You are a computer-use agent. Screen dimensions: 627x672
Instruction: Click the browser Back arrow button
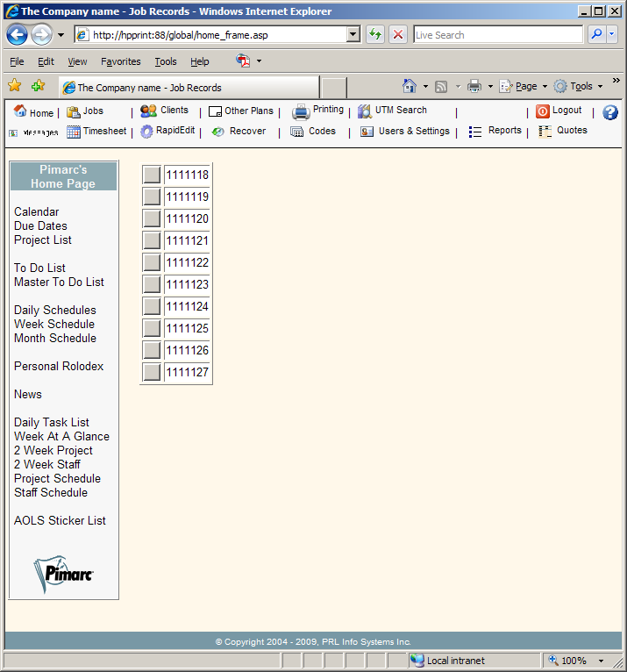[18, 35]
